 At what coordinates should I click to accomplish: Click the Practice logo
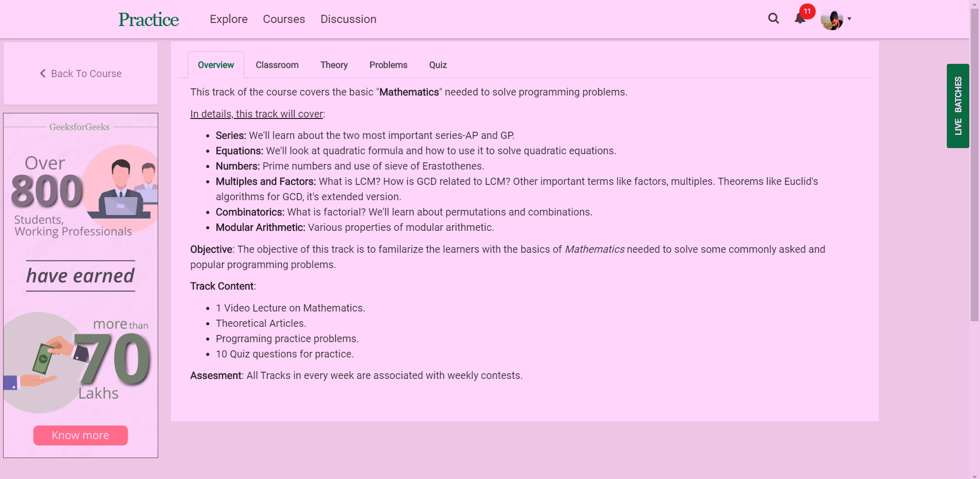point(149,19)
